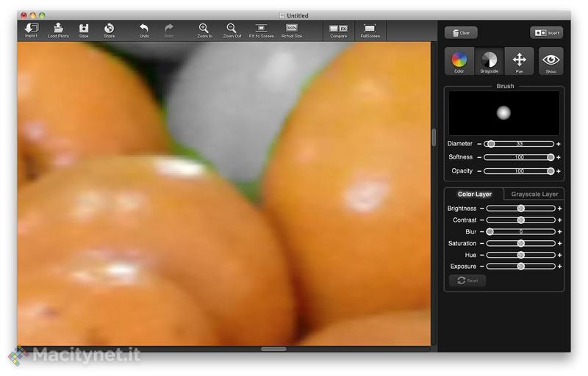This screenshot has height=376, width=588.
Task: Open the Share globe icon
Action: click(109, 29)
